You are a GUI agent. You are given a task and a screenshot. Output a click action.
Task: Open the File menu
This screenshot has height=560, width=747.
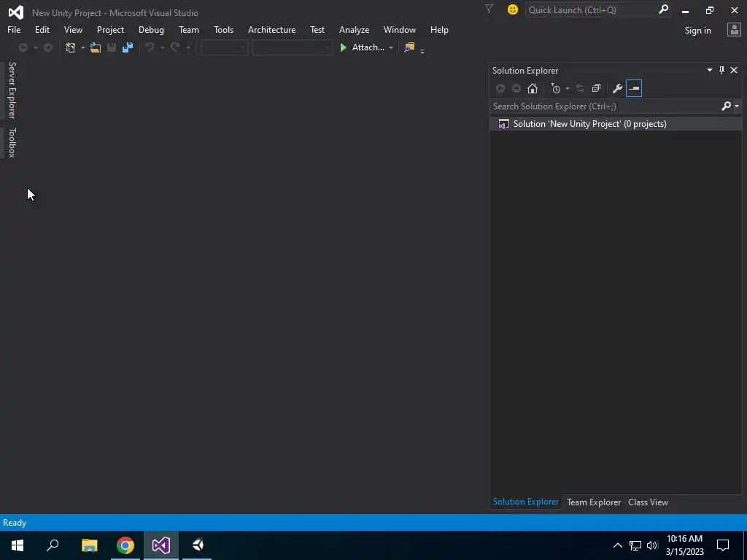pos(14,29)
